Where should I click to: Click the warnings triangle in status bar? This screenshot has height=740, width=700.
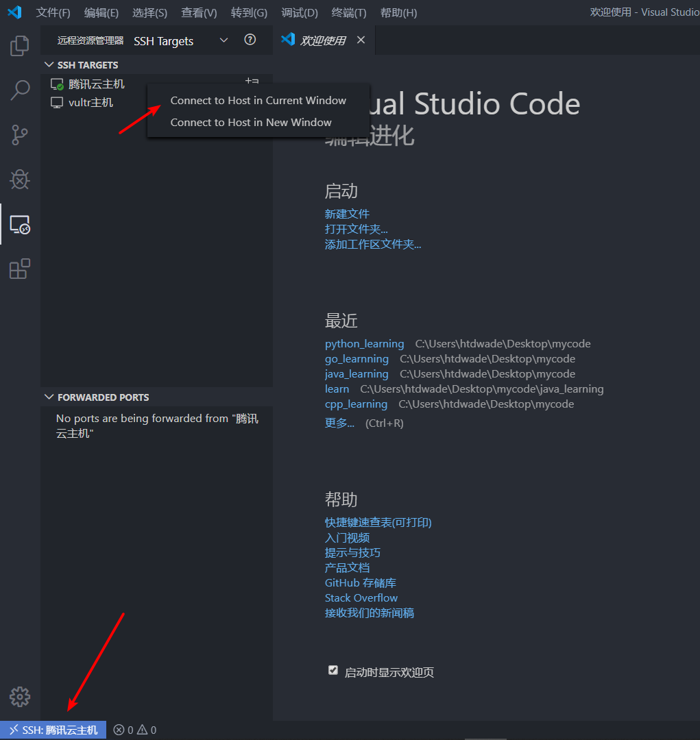(x=142, y=730)
